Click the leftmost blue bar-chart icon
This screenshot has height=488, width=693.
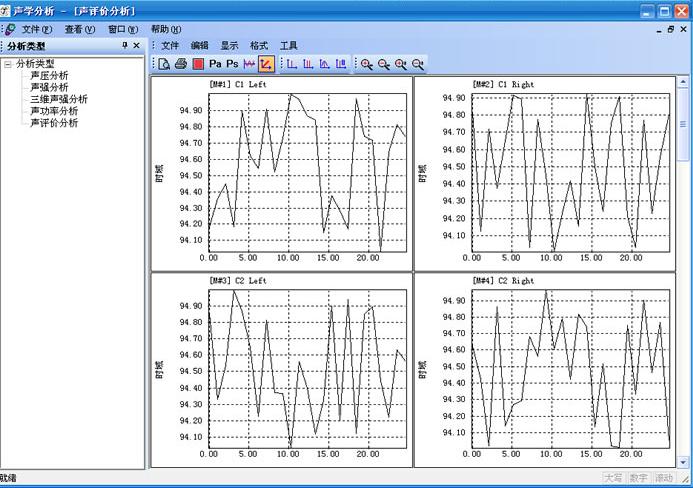pos(291,64)
